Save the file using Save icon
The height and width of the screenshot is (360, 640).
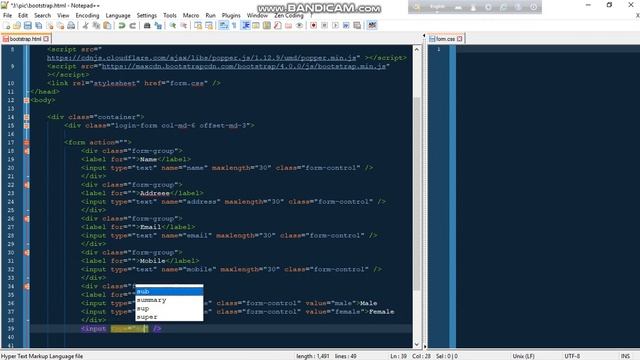[x=27, y=25]
